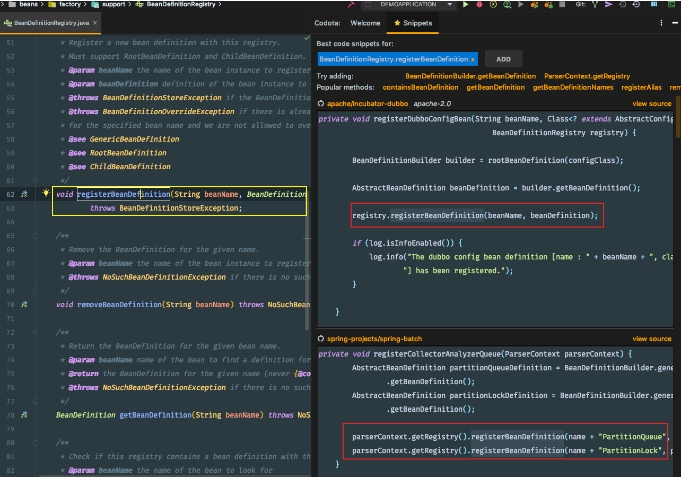Collapse the Javadoc fold marker at line 72
681x477 pixels.
point(36,332)
